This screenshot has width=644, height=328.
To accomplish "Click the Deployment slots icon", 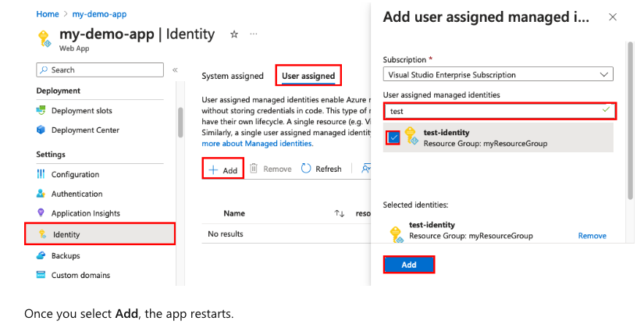I will point(41,110).
